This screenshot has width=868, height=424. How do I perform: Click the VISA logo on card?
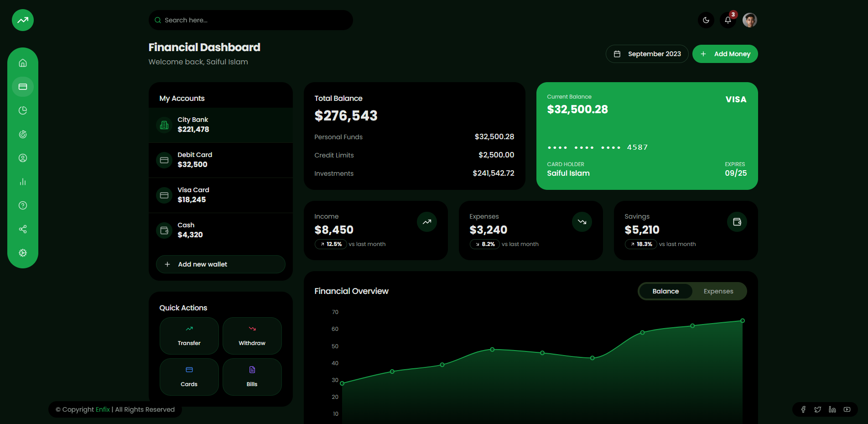coord(736,99)
